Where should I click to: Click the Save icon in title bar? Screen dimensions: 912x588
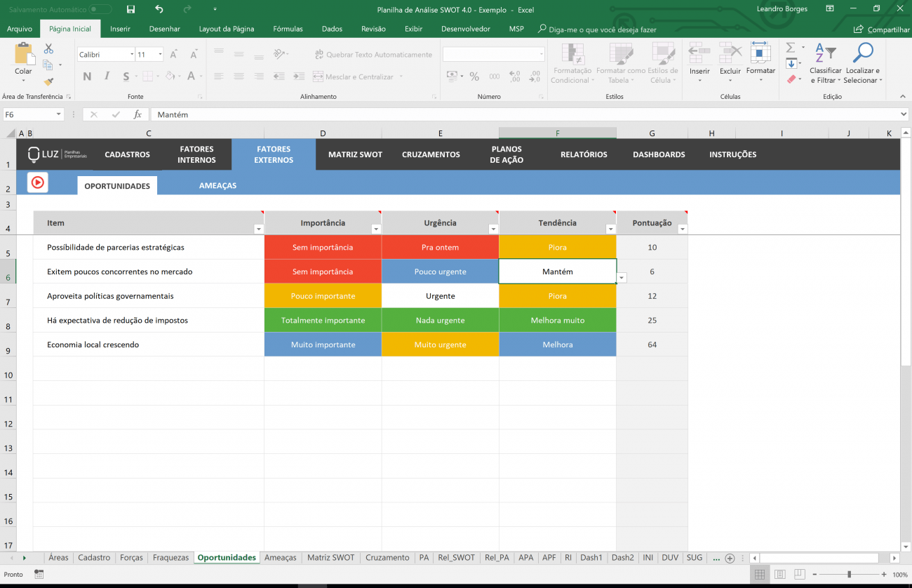pyautogui.click(x=130, y=9)
